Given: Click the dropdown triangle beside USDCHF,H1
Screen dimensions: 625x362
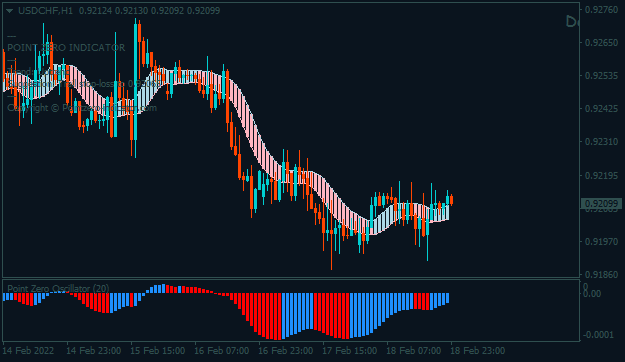Looking at the screenshot, I should (9, 11).
